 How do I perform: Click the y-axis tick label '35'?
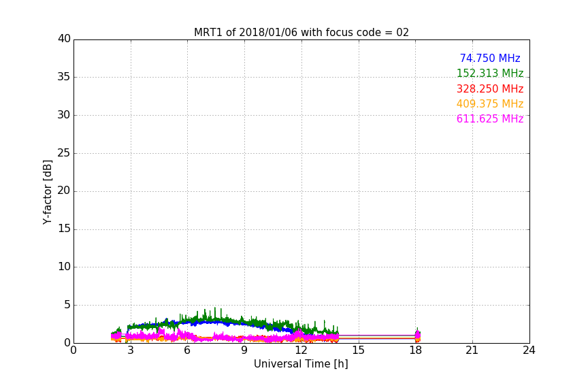(64, 77)
